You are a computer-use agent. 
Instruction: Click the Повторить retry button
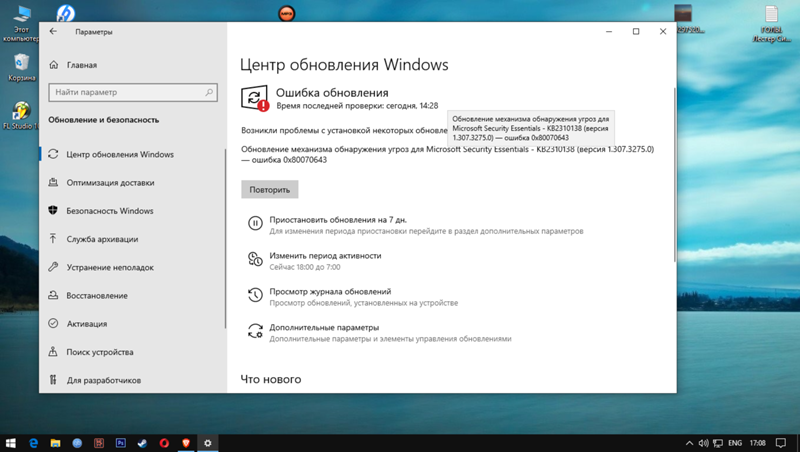point(269,190)
